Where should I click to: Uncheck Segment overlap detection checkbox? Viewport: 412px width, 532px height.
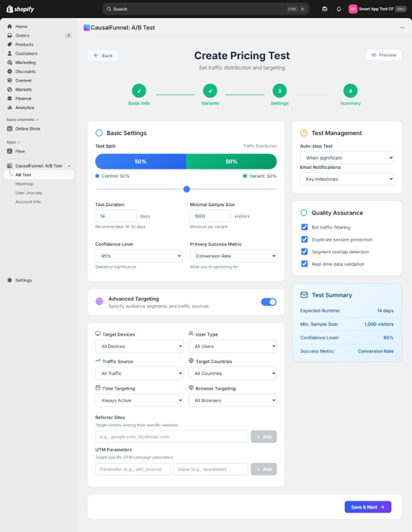coord(305,252)
